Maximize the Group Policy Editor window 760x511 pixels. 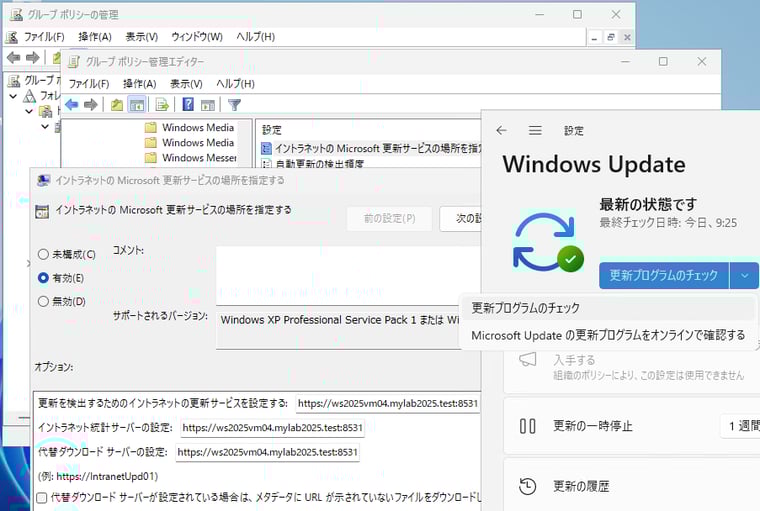click(663, 61)
